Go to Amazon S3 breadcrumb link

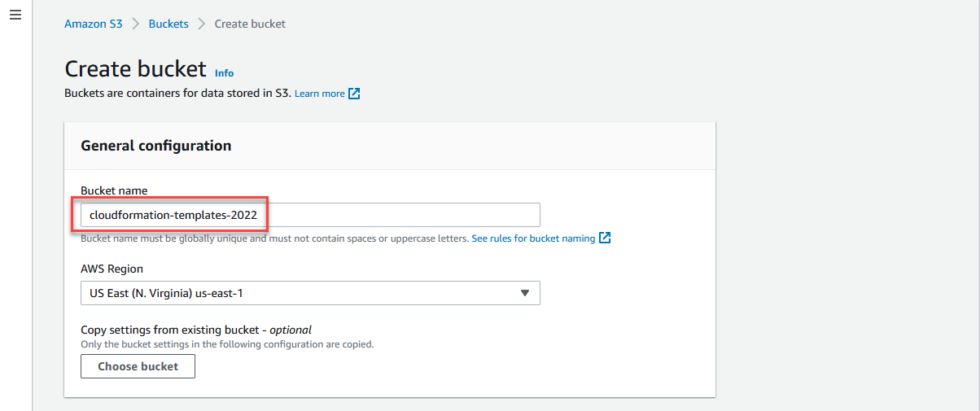(x=94, y=24)
